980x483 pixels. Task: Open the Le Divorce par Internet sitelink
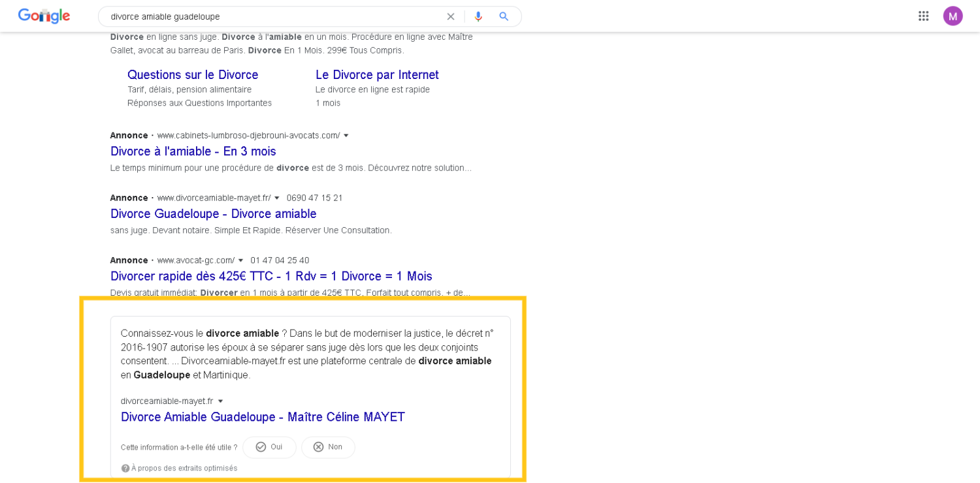point(377,75)
